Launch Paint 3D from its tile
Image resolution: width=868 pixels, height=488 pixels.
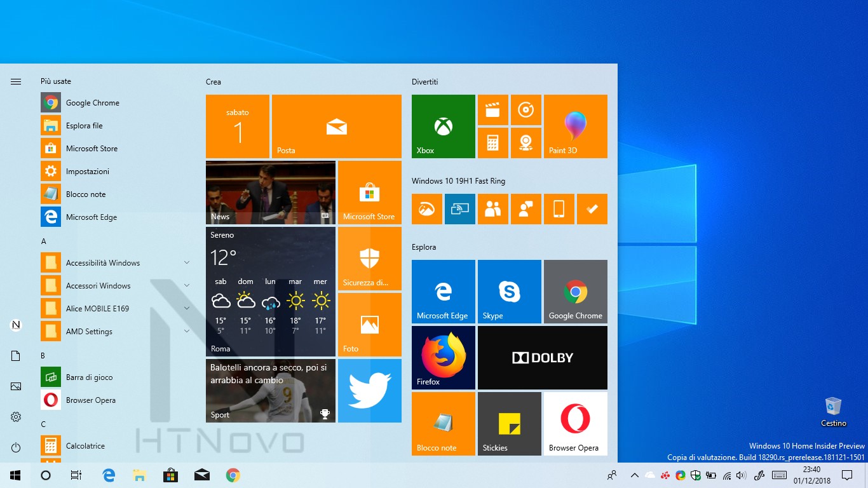(575, 126)
